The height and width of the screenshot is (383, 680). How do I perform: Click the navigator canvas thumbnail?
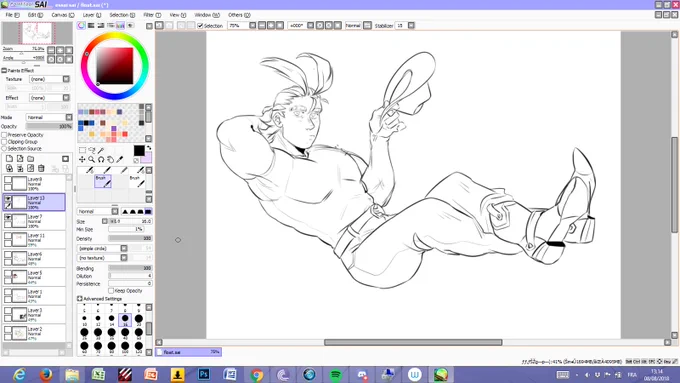pos(37,33)
